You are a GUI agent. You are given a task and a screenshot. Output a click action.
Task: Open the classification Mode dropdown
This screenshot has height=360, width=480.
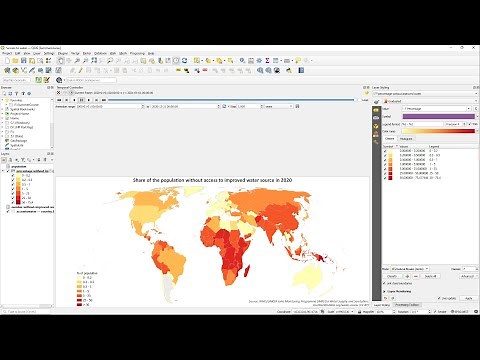(410, 269)
